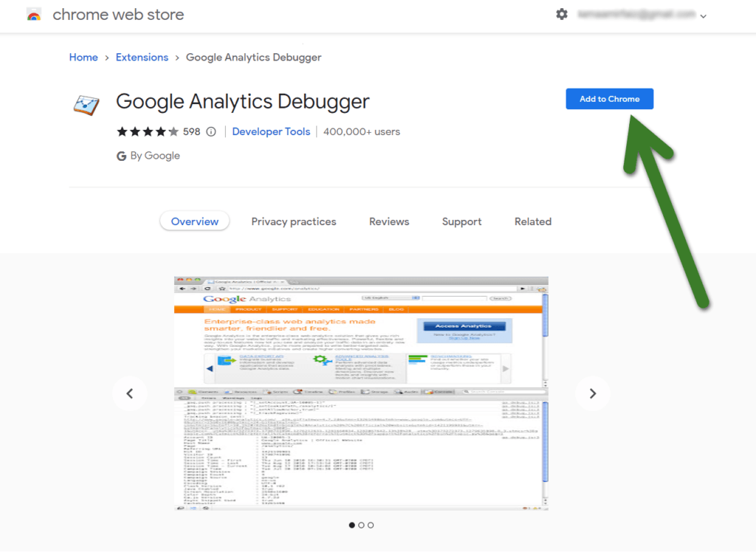Switch to the Privacy practices tab

(294, 221)
